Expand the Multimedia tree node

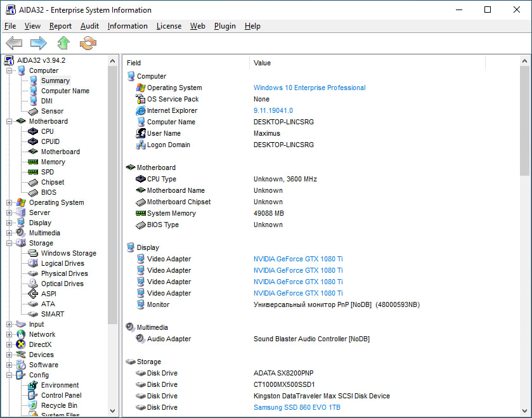coord(9,233)
